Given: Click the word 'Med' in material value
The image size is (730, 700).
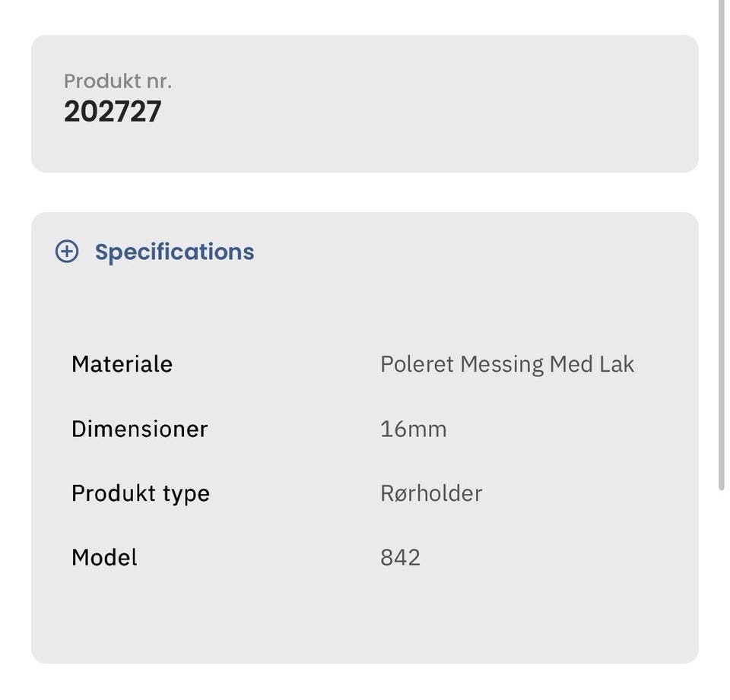Looking at the screenshot, I should (x=570, y=364).
